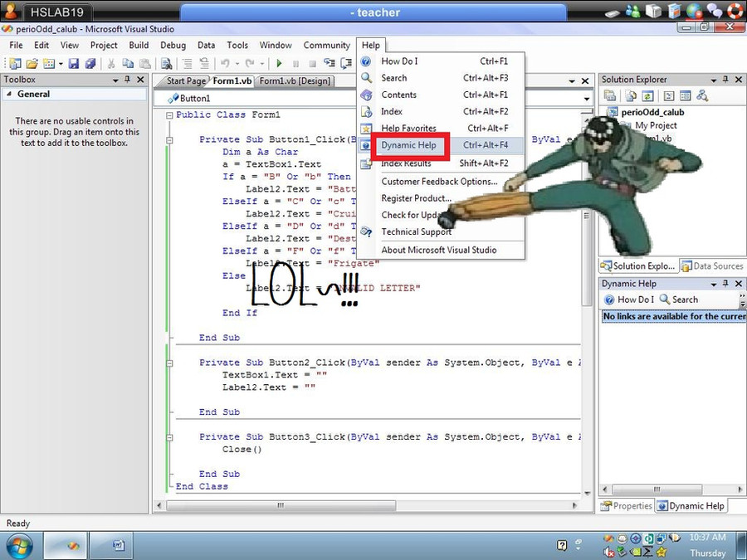Click the Cut scissors icon
This screenshot has width=747, height=560.
click(x=111, y=63)
